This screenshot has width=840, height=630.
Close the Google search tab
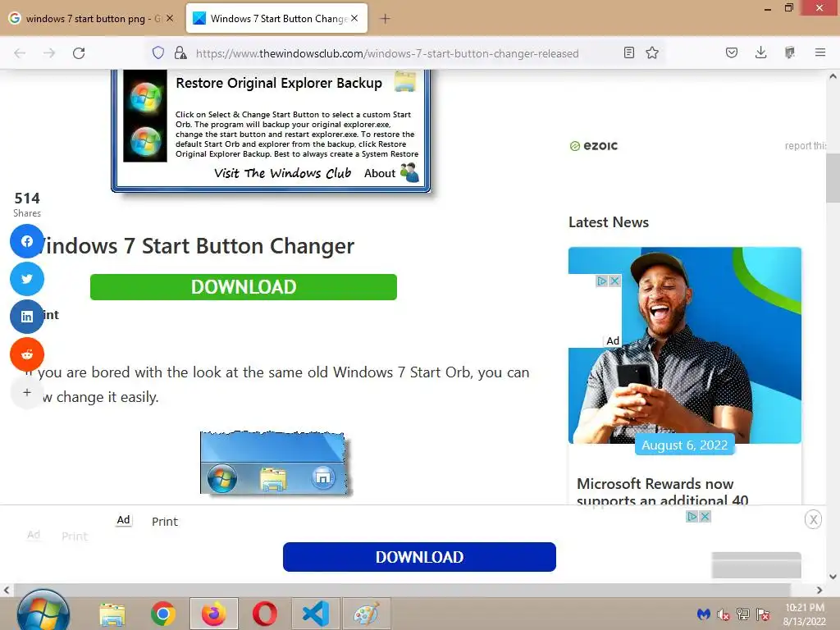[x=170, y=18]
